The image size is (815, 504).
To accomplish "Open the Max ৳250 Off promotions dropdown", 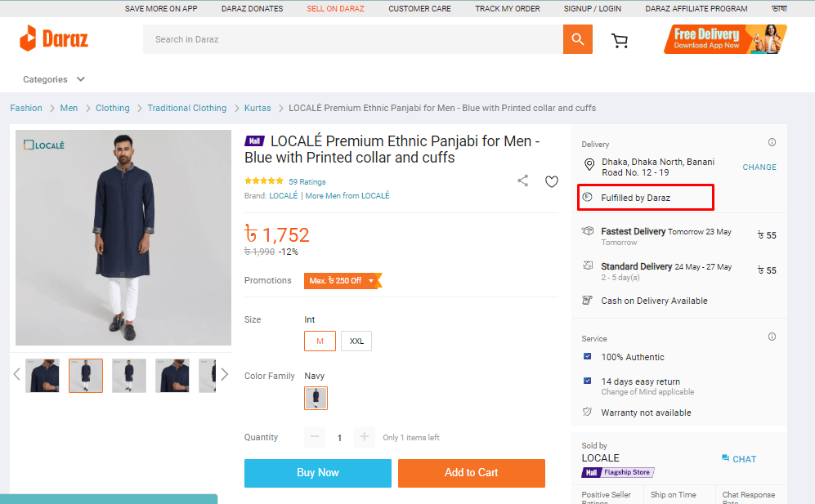I will 343,280.
